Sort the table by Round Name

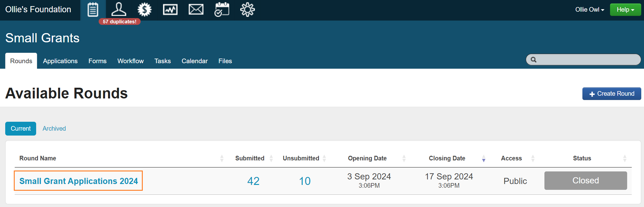[38, 158]
